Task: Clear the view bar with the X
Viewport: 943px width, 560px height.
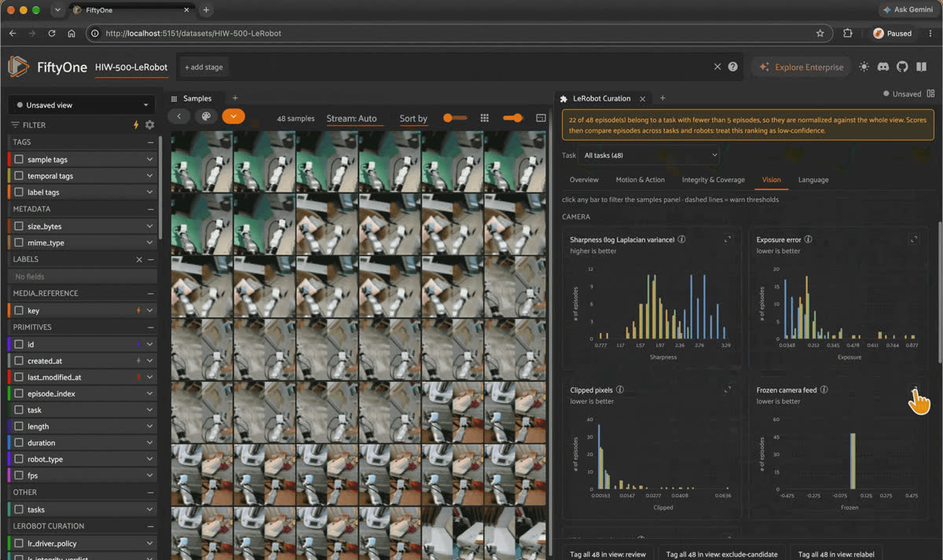Action: tap(717, 67)
